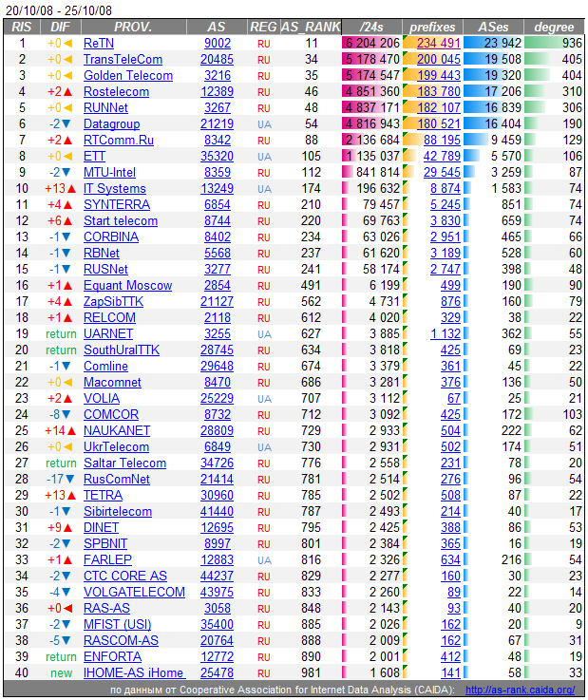The image size is (588, 700).
Task: Open AS number 12389 link
Action: coord(217,91)
